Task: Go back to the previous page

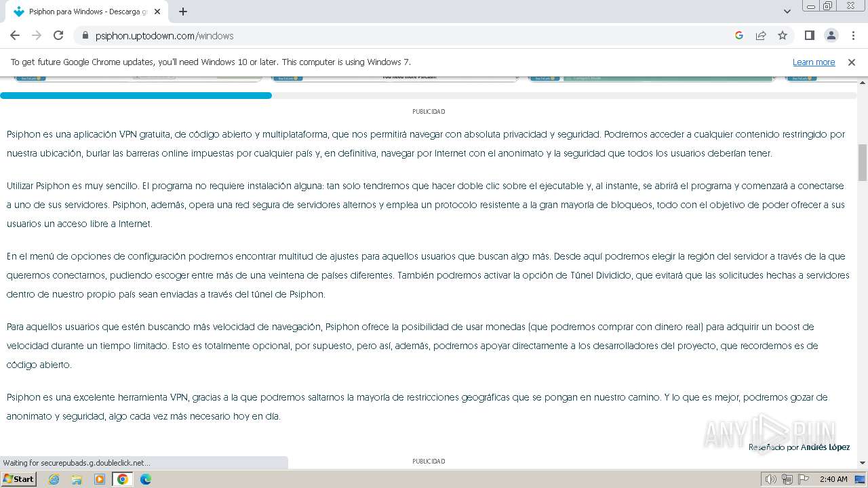Action: (x=15, y=35)
